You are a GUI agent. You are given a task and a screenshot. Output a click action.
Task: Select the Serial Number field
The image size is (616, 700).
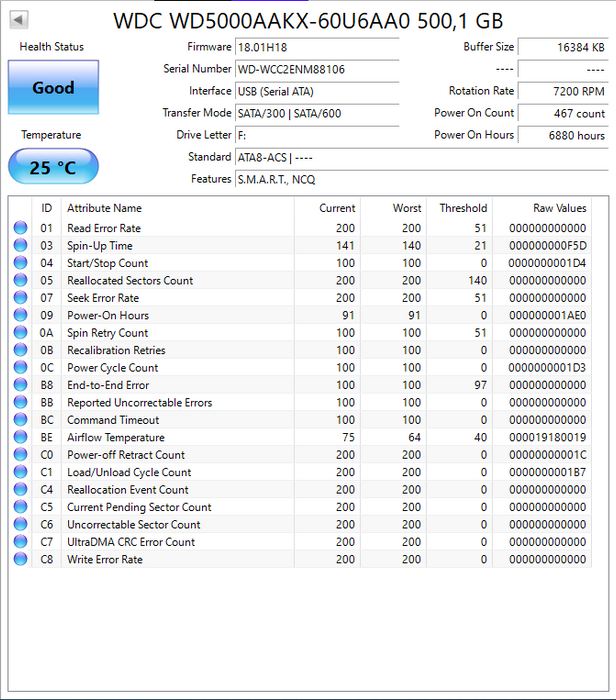point(316,69)
